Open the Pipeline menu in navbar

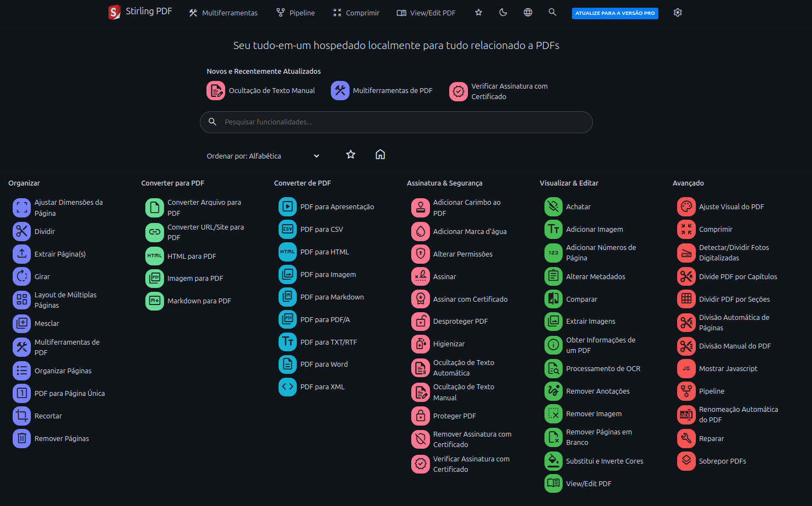296,13
